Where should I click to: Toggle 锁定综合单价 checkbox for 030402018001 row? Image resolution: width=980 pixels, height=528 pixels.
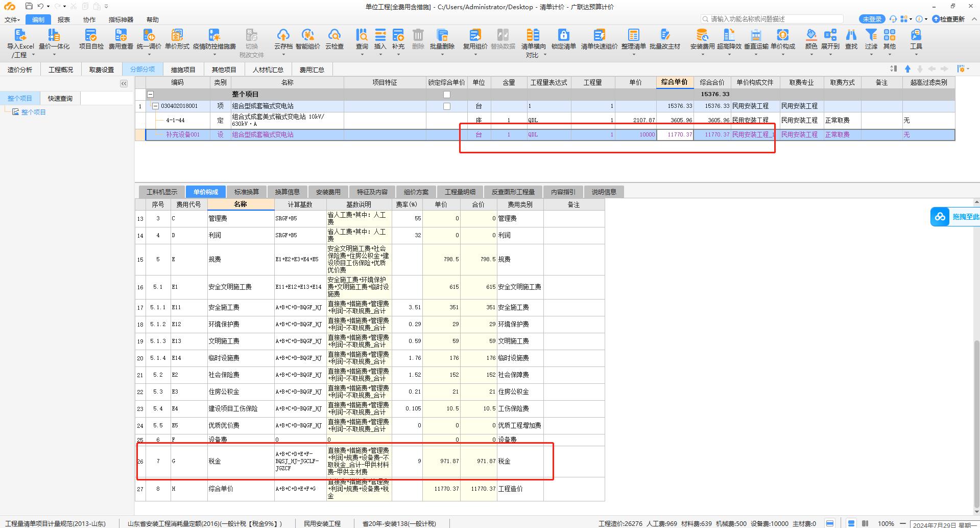click(x=447, y=106)
